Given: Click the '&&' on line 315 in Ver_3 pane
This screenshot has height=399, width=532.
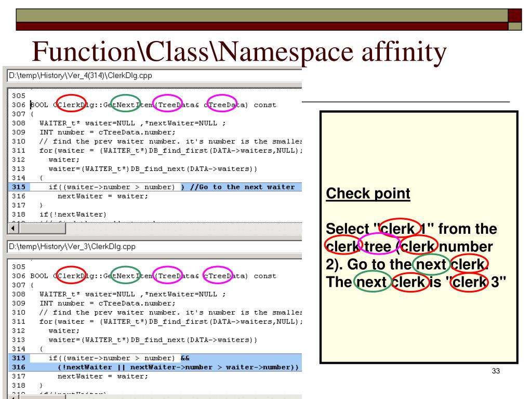Looking at the screenshot, I should [x=185, y=358].
